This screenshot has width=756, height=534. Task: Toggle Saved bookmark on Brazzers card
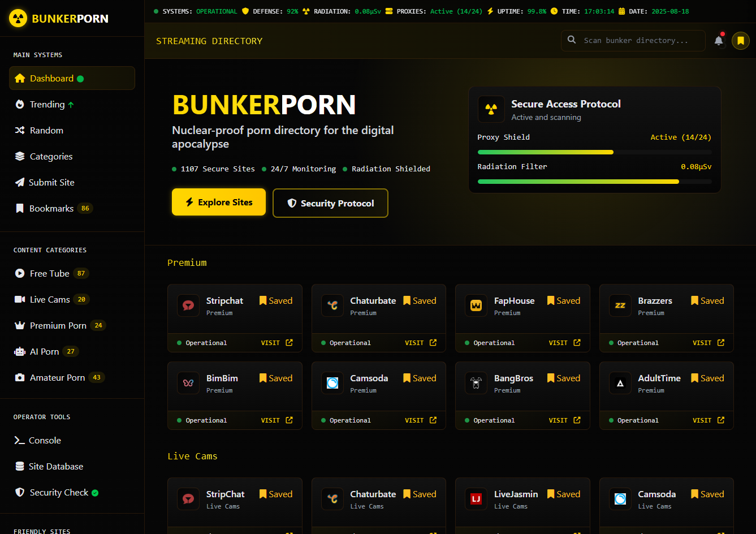(x=707, y=301)
